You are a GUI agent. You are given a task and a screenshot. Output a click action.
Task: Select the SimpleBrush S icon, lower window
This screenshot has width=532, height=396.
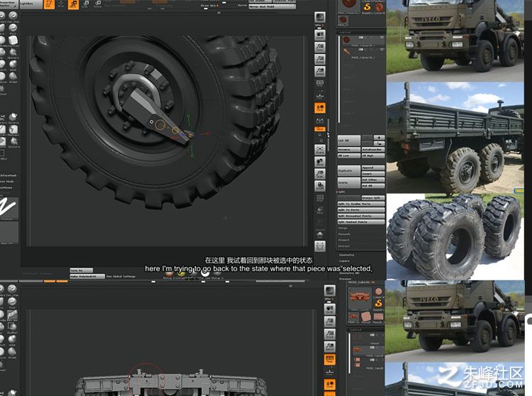tap(379, 303)
